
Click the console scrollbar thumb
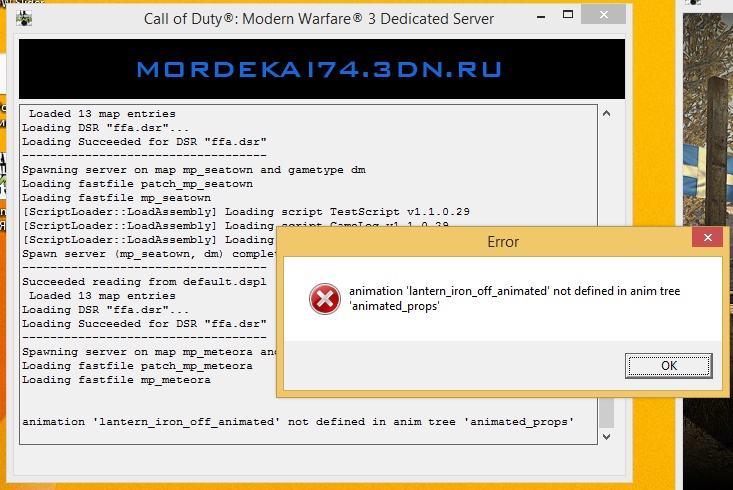coord(606,413)
